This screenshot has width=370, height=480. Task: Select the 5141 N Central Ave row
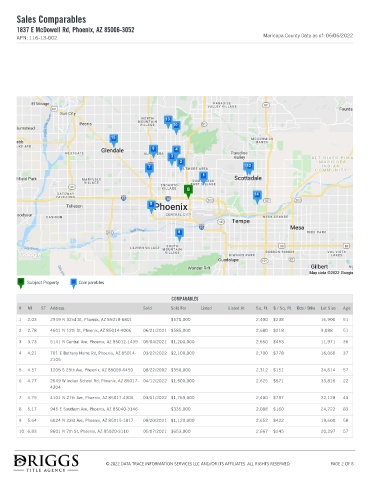185,342
